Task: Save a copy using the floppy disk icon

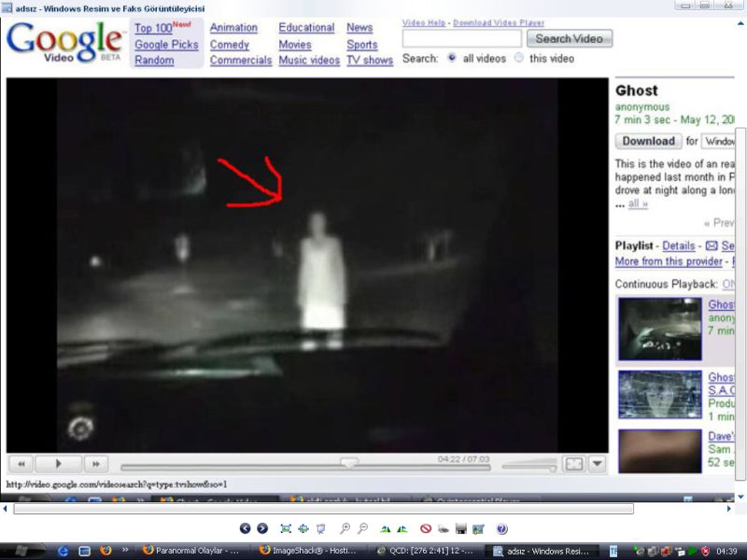Action: point(460,528)
